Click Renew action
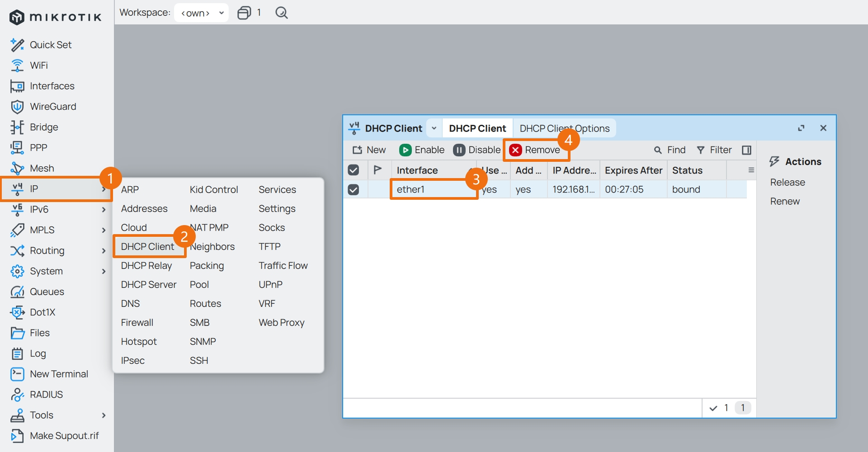Viewport: 868px width, 452px height. (x=785, y=201)
